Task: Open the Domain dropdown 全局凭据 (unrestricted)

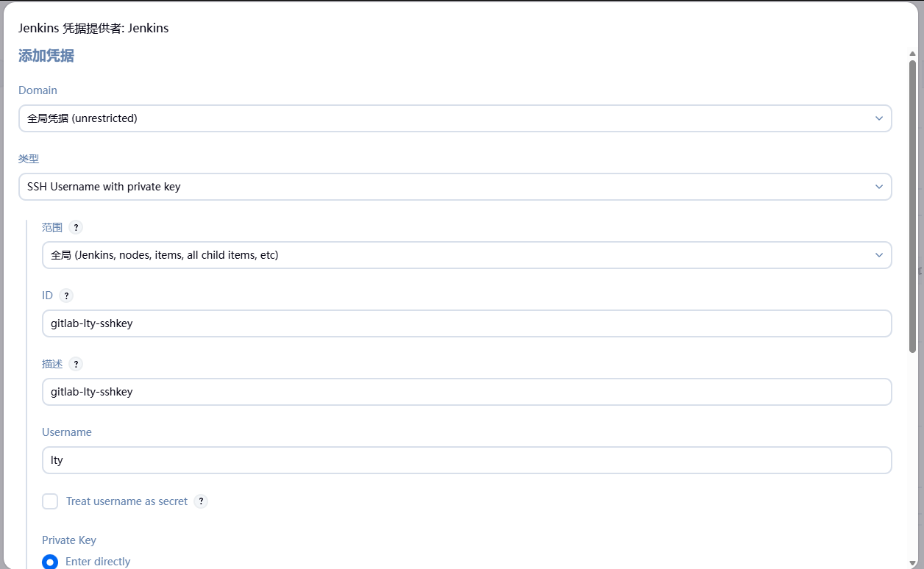Action: pyautogui.click(x=455, y=118)
